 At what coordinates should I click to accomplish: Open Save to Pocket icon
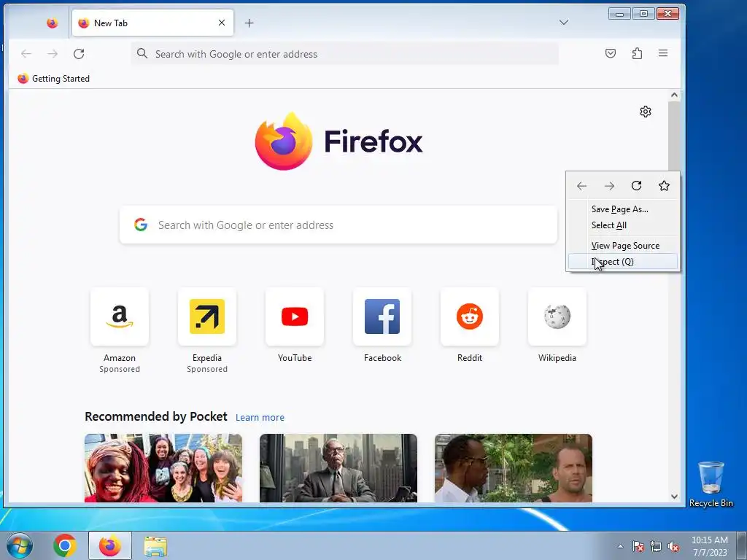point(611,53)
